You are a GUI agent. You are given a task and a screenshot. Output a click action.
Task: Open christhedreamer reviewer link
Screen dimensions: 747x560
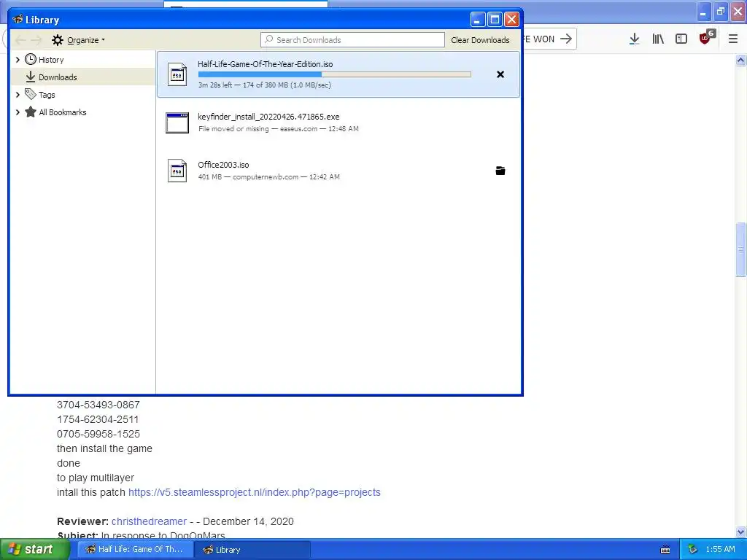149,521
